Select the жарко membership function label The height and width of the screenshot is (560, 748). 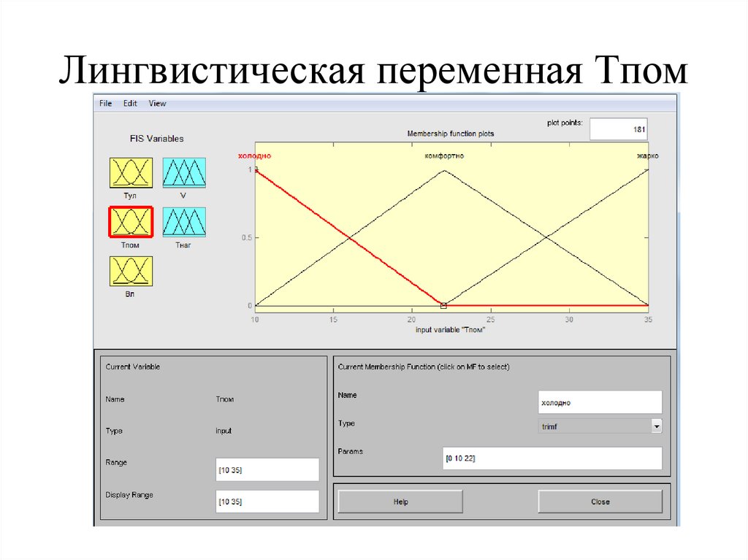[647, 156]
